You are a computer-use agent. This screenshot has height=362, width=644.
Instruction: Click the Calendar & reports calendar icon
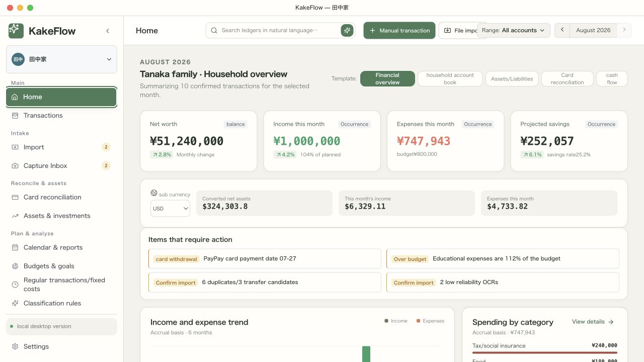[x=15, y=248]
